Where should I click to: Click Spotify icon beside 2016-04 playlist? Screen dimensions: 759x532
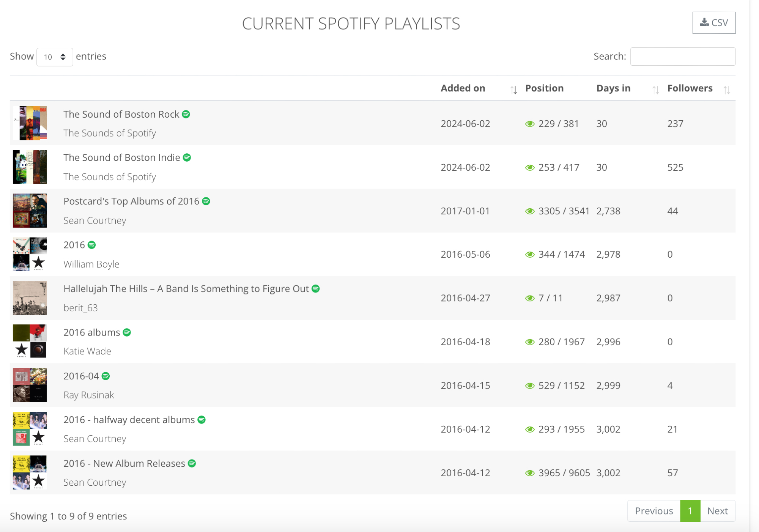[x=106, y=376]
